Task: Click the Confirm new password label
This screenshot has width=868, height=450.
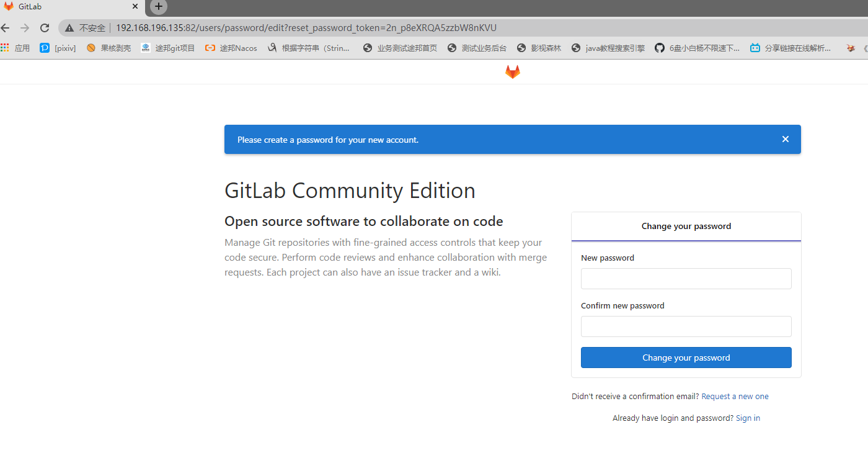Action: (622, 305)
